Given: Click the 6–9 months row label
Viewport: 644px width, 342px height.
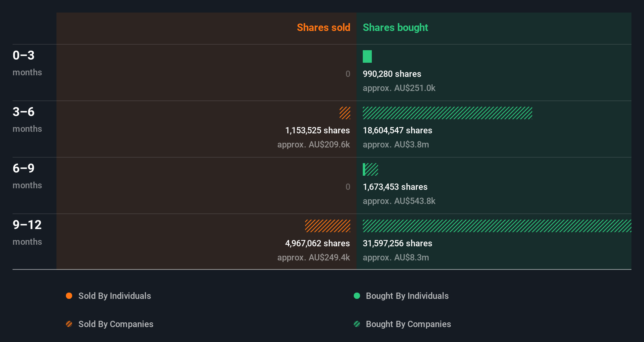Looking at the screenshot, I should point(27,176).
